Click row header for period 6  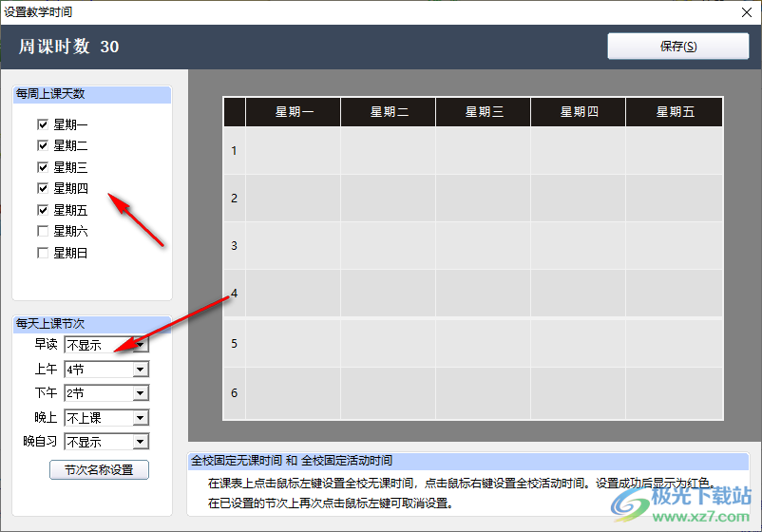[x=235, y=392]
